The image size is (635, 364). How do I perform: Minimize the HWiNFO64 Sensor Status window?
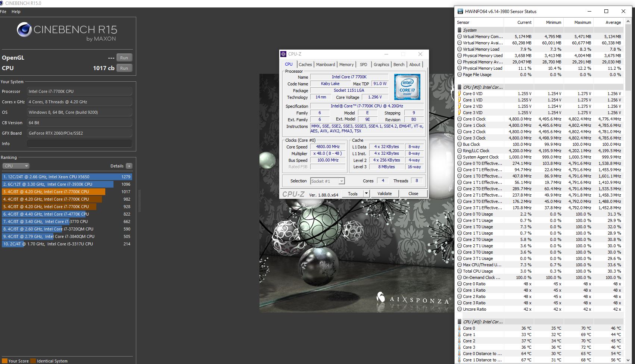click(x=589, y=12)
